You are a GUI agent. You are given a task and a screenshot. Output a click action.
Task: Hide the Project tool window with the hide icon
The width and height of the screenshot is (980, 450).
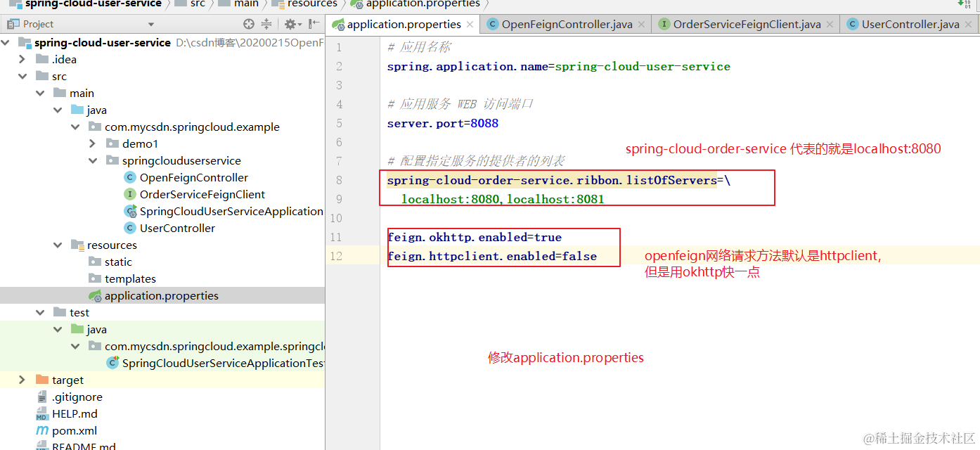point(314,24)
